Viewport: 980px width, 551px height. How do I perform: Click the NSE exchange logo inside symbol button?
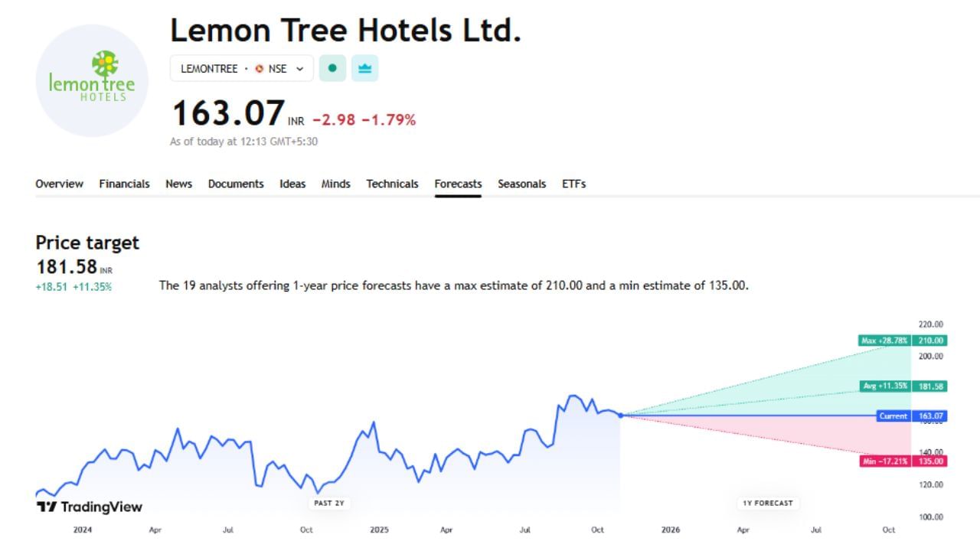[x=260, y=68]
